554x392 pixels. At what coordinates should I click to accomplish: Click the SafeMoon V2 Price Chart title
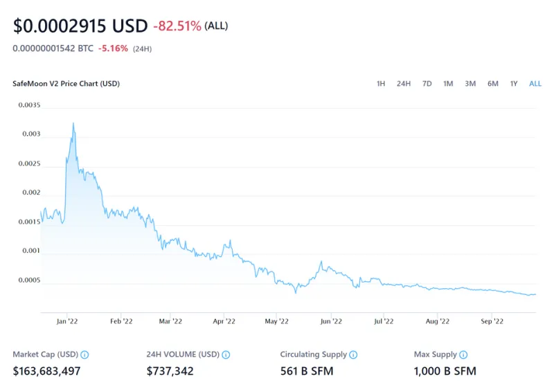pyautogui.click(x=66, y=84)
